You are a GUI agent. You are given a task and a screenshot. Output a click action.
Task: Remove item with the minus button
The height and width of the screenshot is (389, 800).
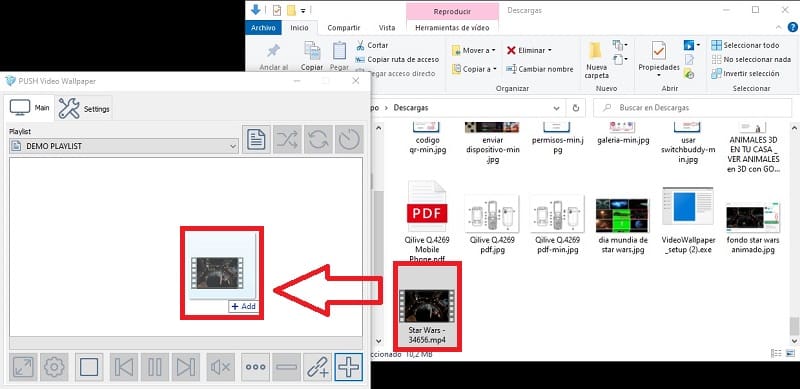(287, 367)
